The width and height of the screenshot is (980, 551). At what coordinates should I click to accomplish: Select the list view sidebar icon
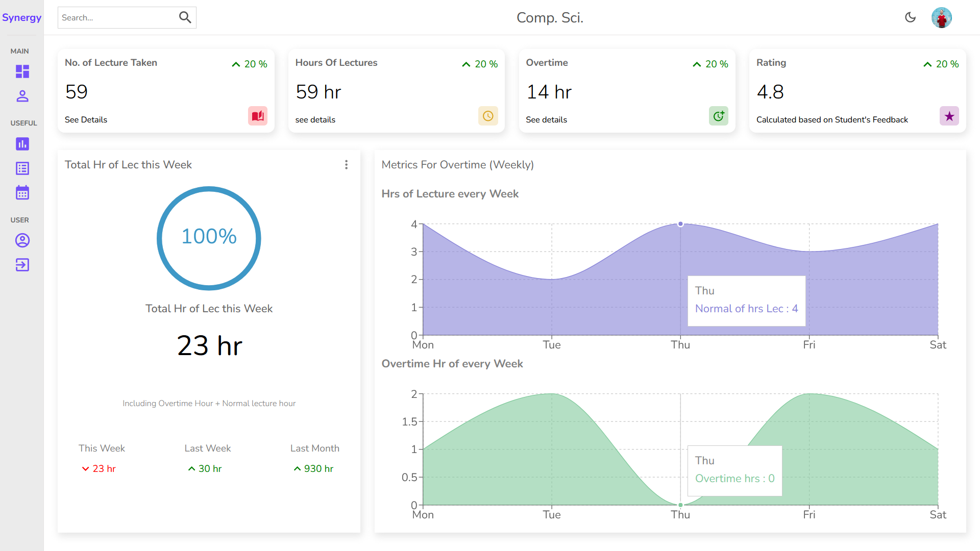pyautogui.click(x=22, y=168)
